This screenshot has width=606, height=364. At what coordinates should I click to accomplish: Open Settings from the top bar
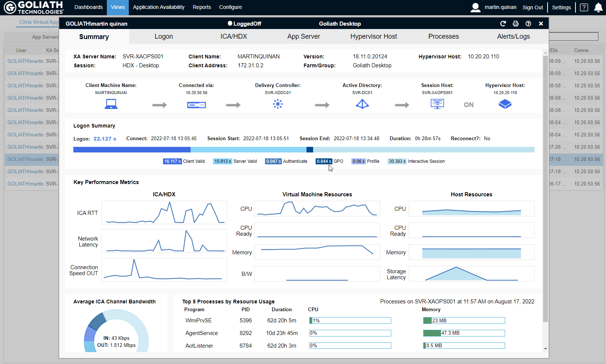(561, 7)
